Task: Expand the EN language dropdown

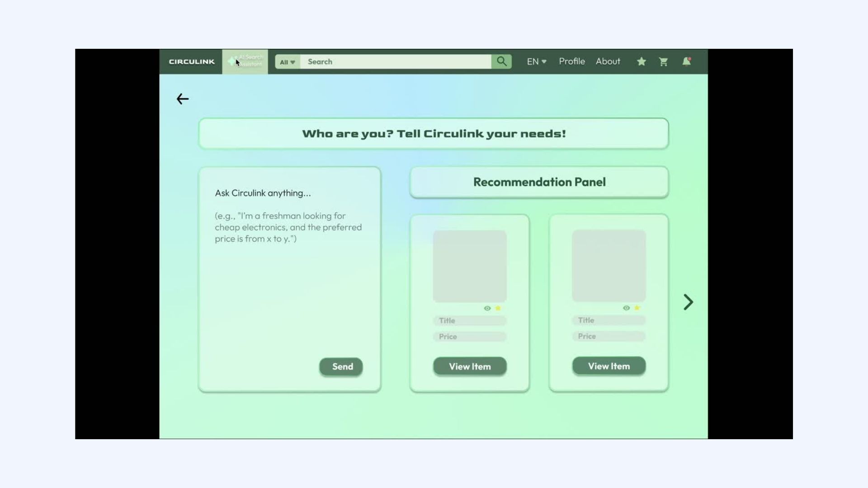Action: click(536, 61)
